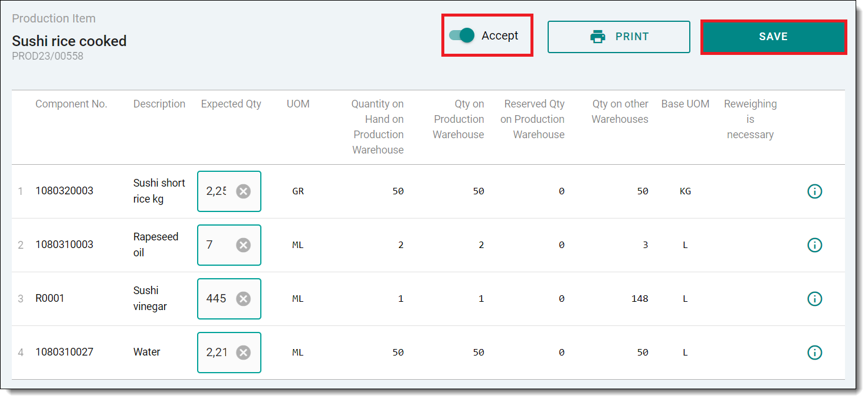Click the Qty on other Warehouses header
868x401 pixels.
click(x=620, y=112)
